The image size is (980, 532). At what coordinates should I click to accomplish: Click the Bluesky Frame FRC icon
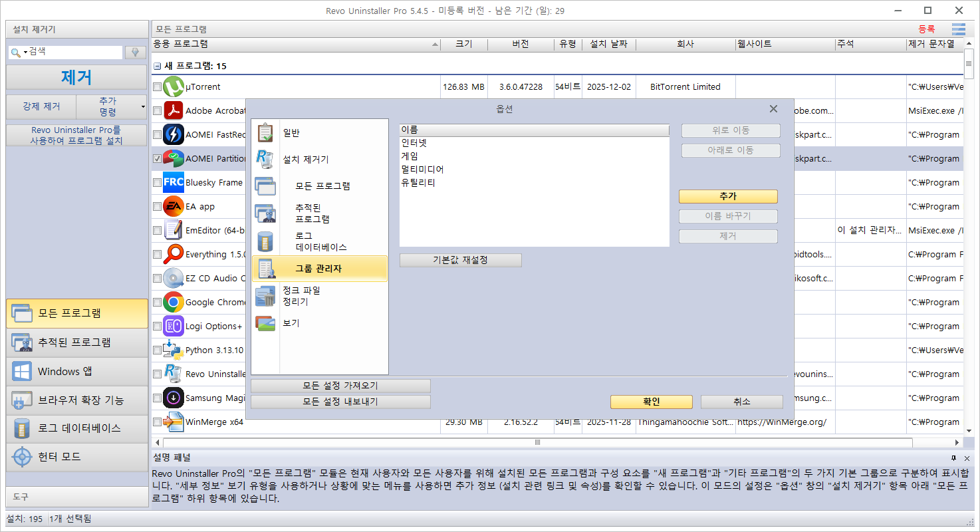(174, 183)
